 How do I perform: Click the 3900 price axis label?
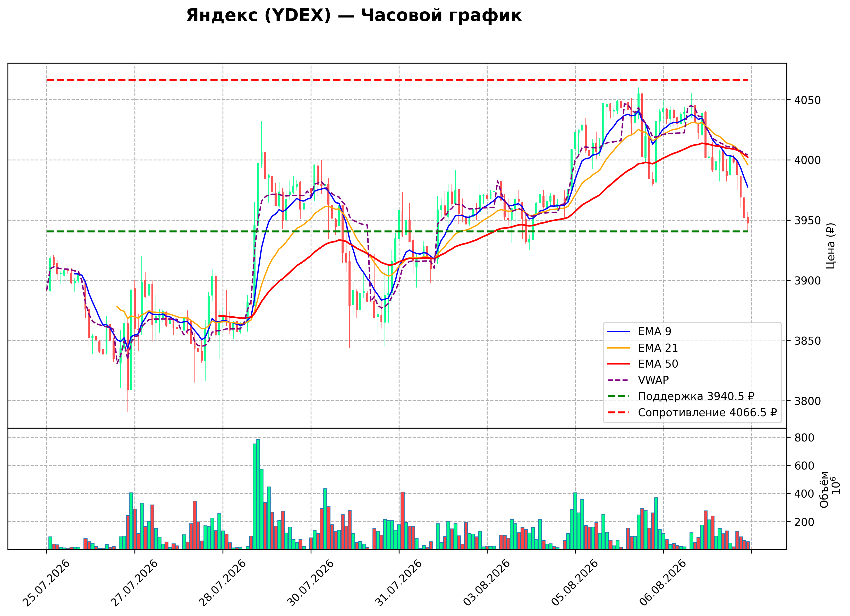(x=807, y=281)
